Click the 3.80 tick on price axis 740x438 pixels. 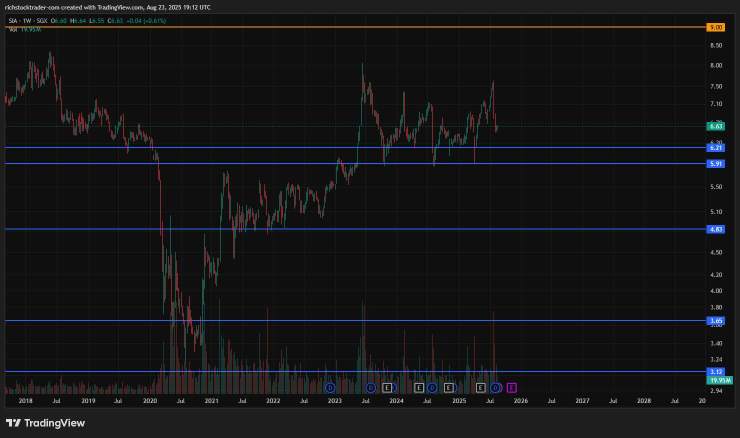pyautogui.click(x=716, y=307)
